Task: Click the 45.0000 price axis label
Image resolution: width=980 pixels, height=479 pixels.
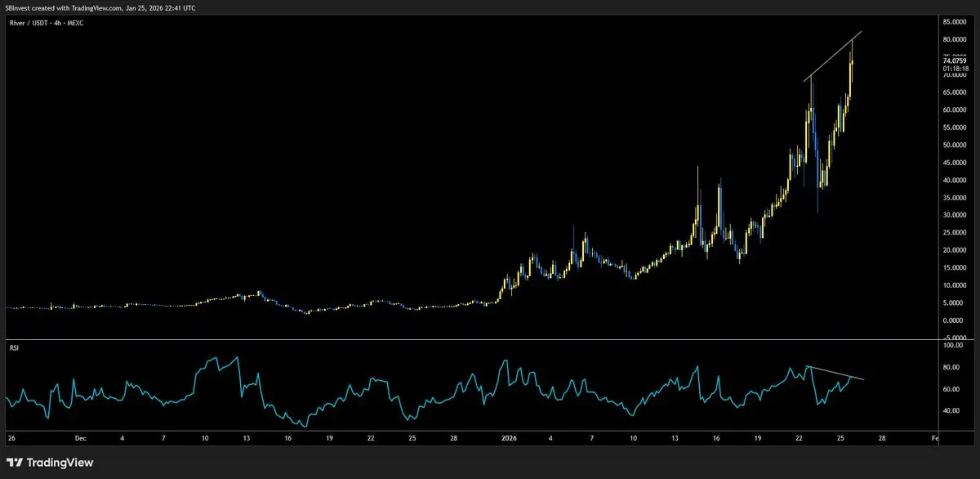Action: coord(955,163)
